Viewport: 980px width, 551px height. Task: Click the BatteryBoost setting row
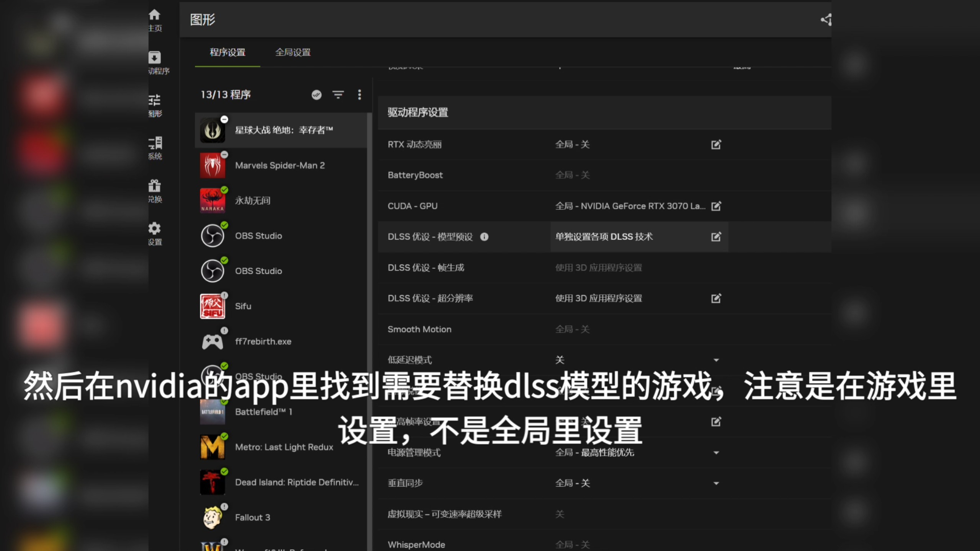click(604, 175)
